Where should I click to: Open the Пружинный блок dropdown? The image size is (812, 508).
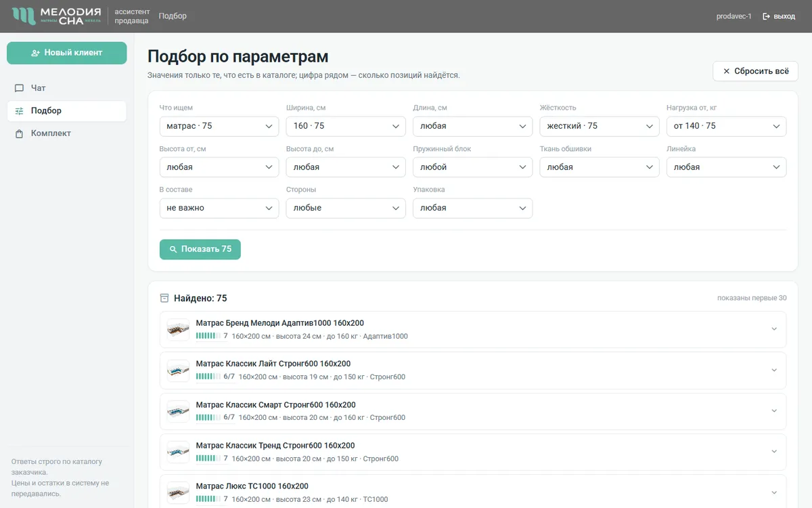[473, 167]
